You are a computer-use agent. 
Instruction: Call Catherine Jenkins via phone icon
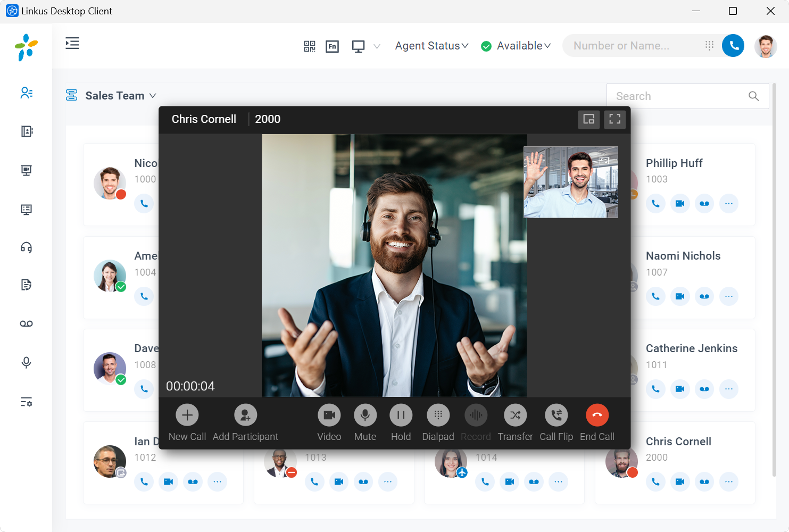click(x=655, y=389)
